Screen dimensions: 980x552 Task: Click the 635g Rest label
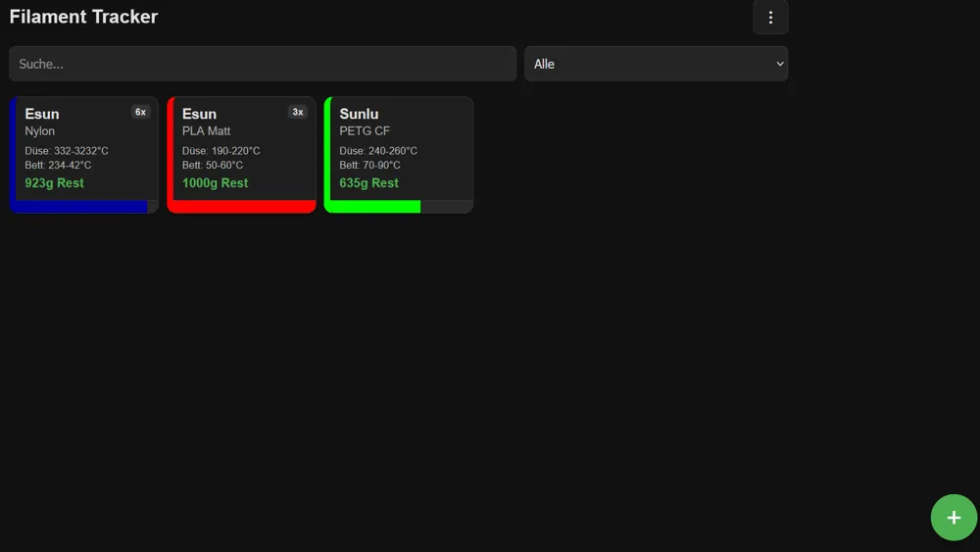[x=368, y=183]
